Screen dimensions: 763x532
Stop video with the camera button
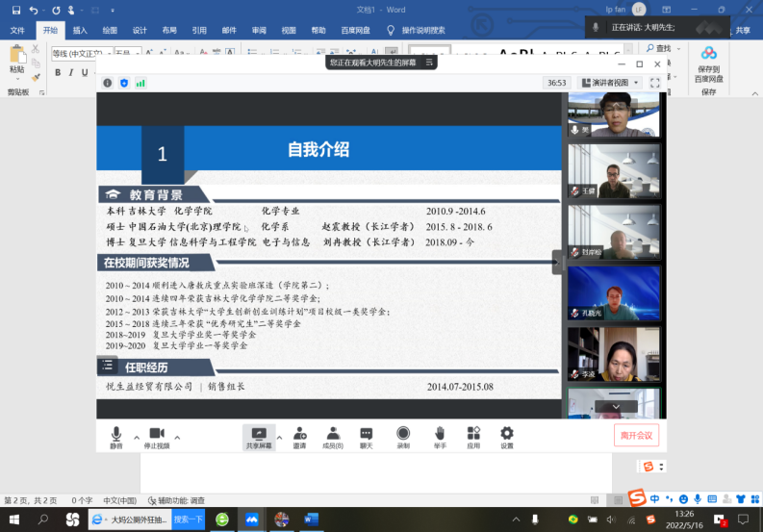coord(156,435)
